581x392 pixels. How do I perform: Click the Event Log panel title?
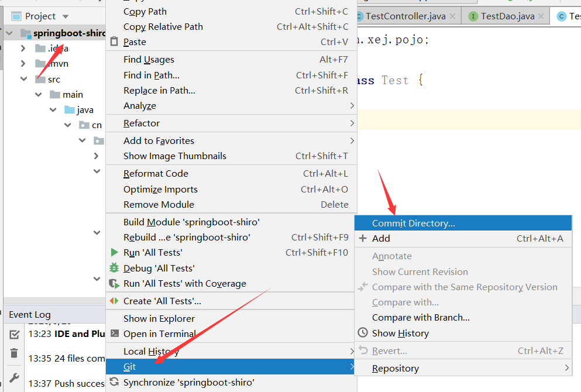click(30, 315)
